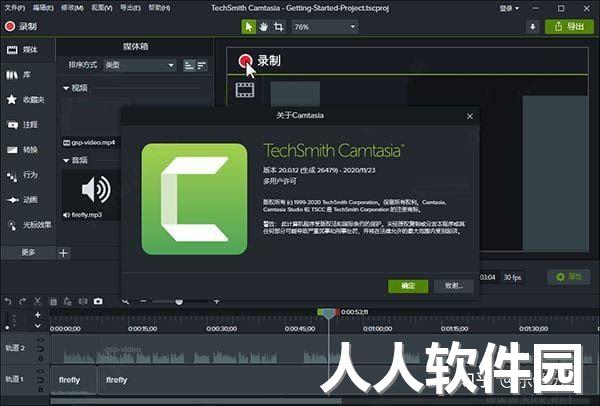Sort media bin descending icon
Screen dimensions: 600x406
202,65
